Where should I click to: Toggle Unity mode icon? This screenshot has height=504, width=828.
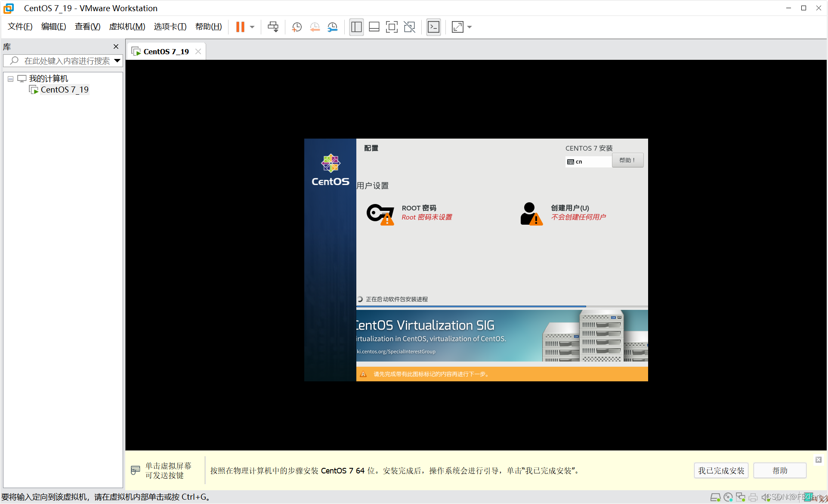[x=409, y=27]
